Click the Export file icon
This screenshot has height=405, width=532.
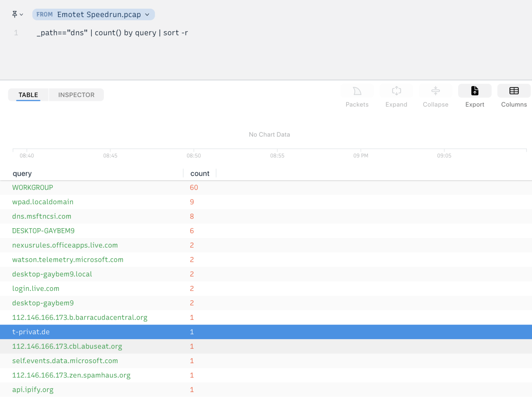click(475, 91)
